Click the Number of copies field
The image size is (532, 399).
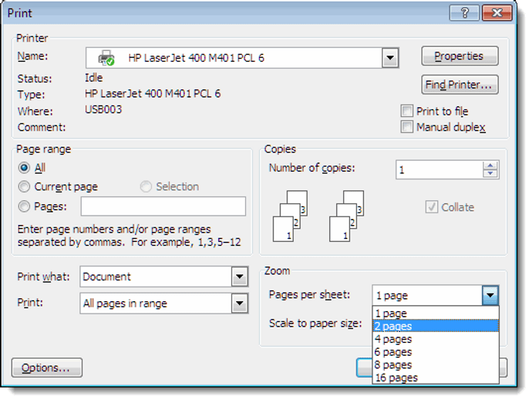(x=439, y=169)
